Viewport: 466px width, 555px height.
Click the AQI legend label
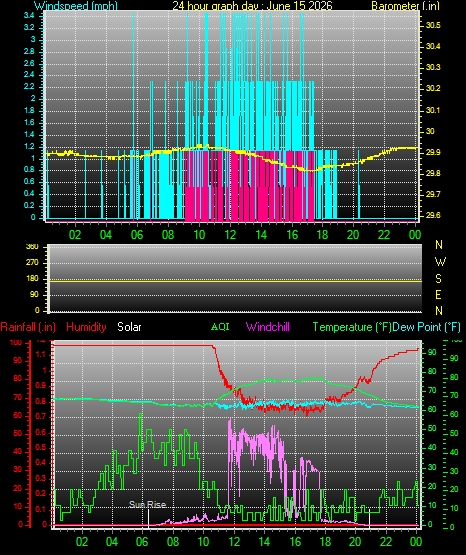220,327
